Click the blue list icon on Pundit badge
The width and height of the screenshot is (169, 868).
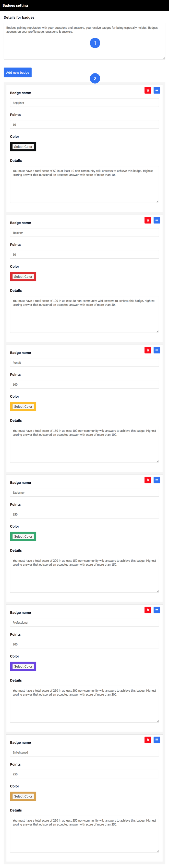[x=157, y=350]
